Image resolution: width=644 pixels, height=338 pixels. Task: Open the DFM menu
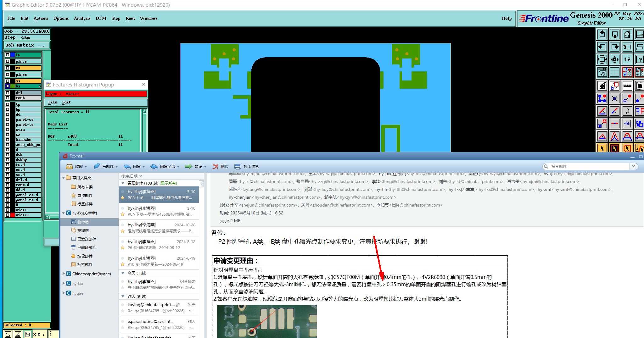point(101,18)
